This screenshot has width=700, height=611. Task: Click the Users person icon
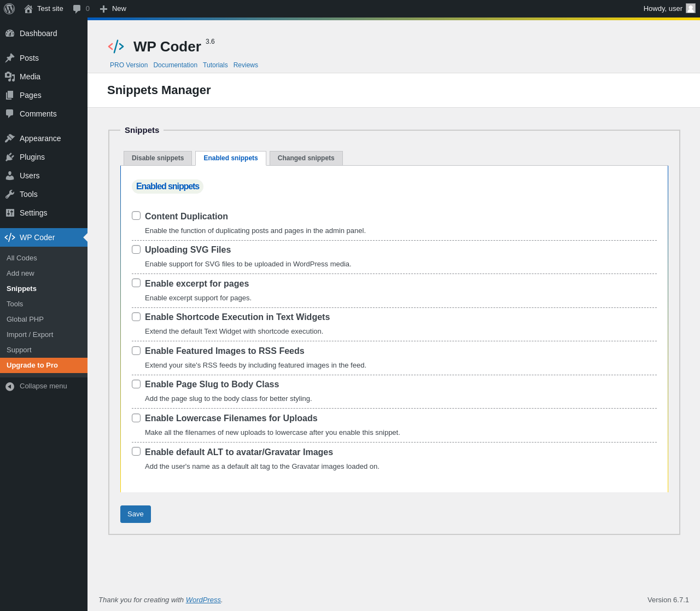point(10,176)
